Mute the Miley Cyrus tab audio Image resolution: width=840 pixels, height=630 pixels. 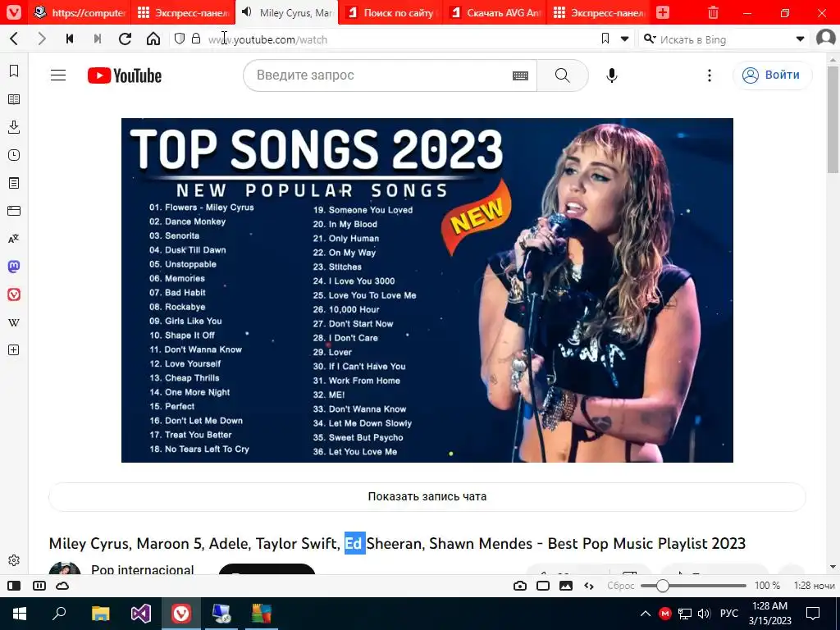[246, 12]
